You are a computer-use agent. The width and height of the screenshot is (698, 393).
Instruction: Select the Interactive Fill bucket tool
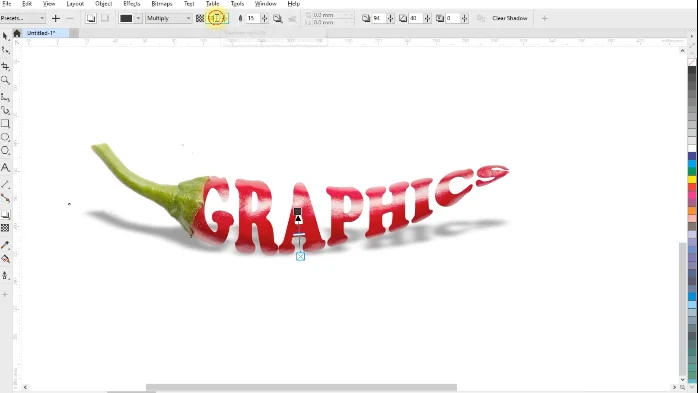pos(5,259)
